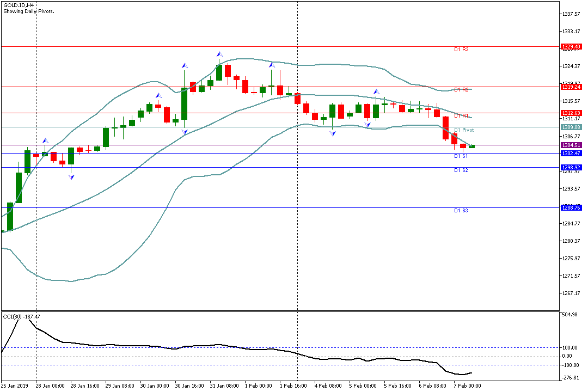Click the 1293.57 price axis value

pyautogui.click(x=571, y=188)
